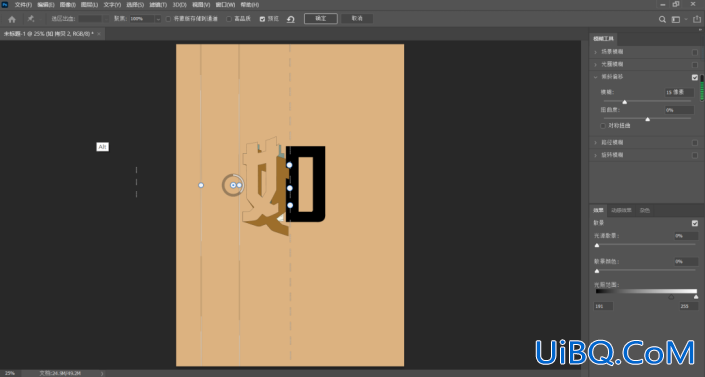705x377 pixels.
Task: Open the 滤镜(T) menu
Action: click(158, 4)
